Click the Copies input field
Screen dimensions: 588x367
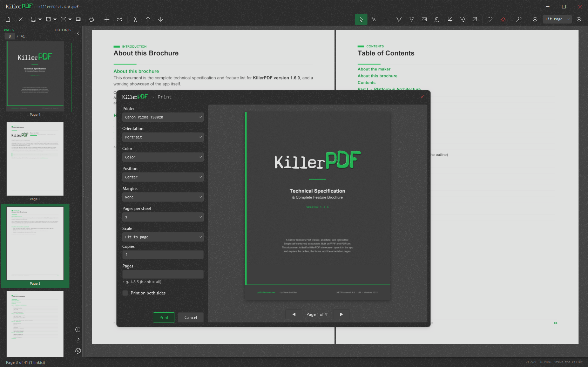tap(163, 255)
